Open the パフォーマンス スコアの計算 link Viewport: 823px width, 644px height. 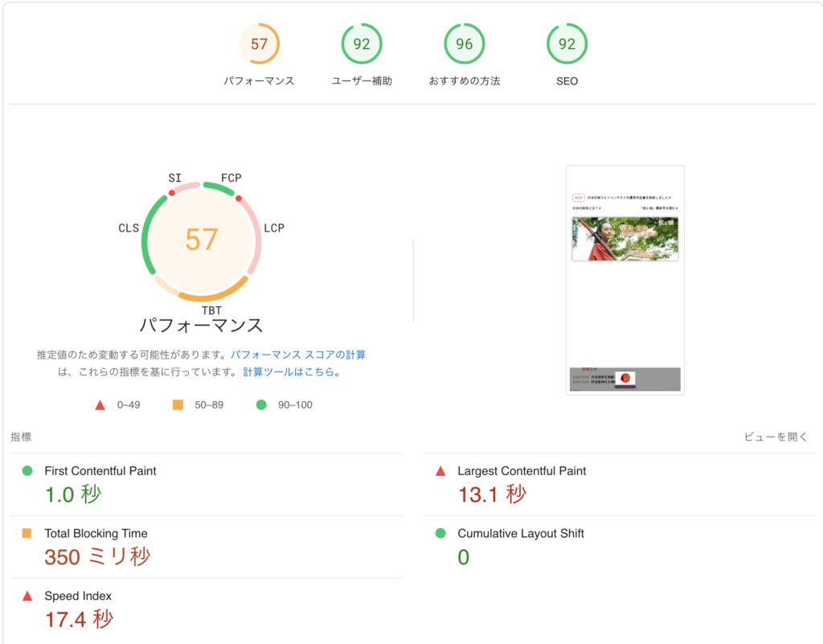pyautogui.click(x=298, y=355)
